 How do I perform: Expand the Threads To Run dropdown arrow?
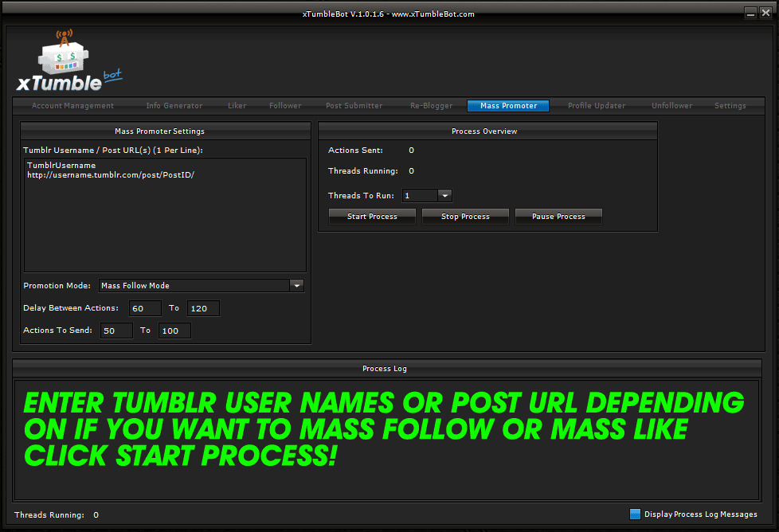[x=444, y=196]
